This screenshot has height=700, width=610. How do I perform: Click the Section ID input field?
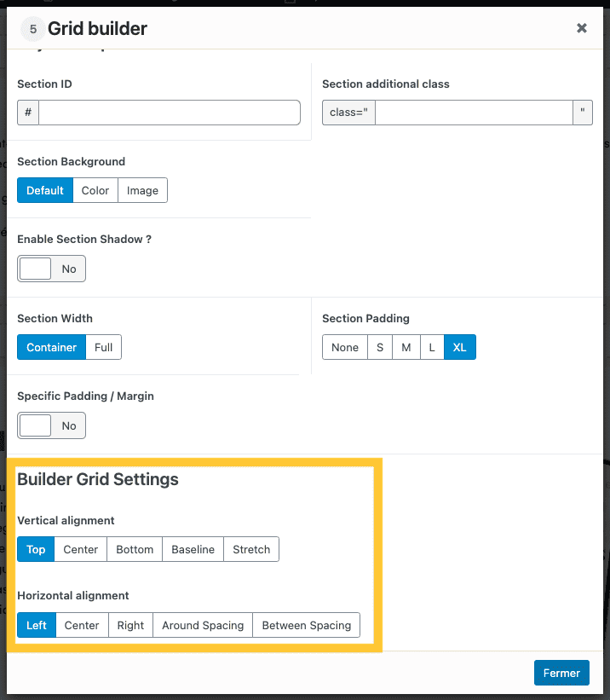[x=169, y=113]
